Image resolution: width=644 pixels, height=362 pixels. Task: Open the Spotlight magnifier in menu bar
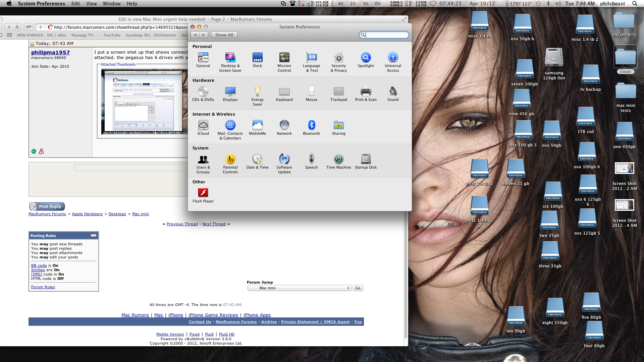(634, 4)
